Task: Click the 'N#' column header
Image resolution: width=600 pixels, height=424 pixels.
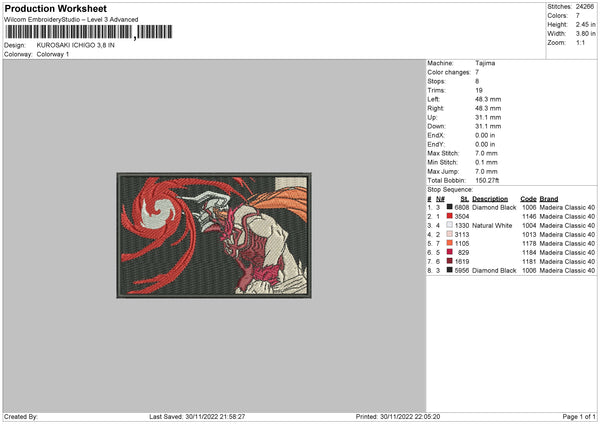Action: [x=440, y=199]
